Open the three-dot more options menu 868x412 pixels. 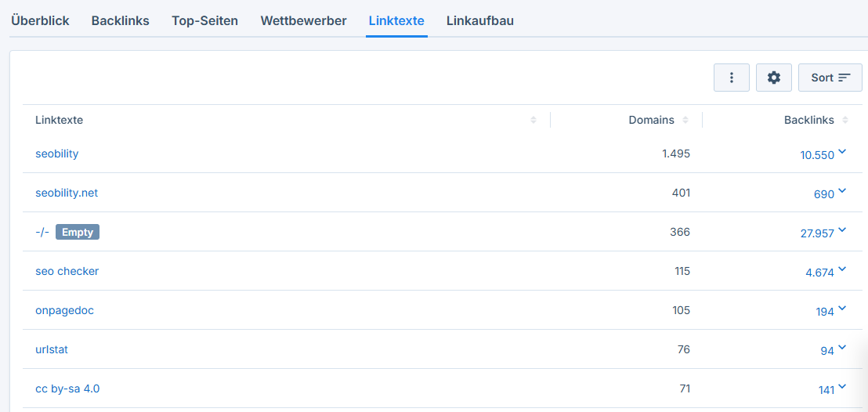click(731, 78)
